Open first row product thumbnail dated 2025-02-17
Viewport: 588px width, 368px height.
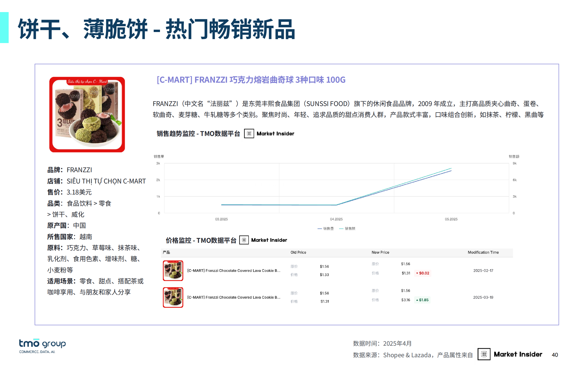click(173, 271)
